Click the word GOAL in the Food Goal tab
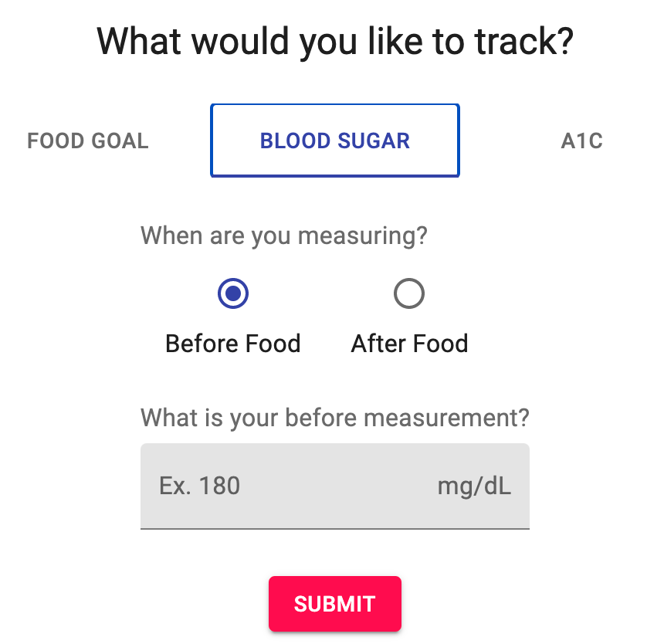Screen dimensions: 664x644 (120, 141)
